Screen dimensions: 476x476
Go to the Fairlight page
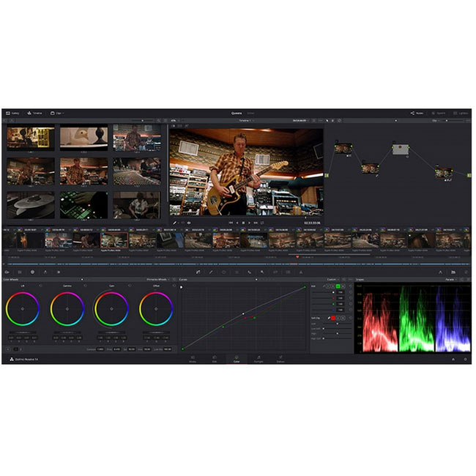click(259, 360)
